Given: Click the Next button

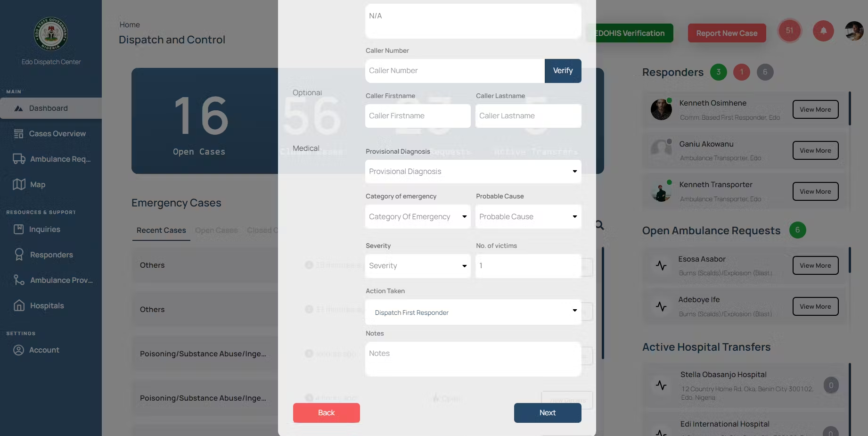Looking at the screenshot, I should click(x=548, y=413).
